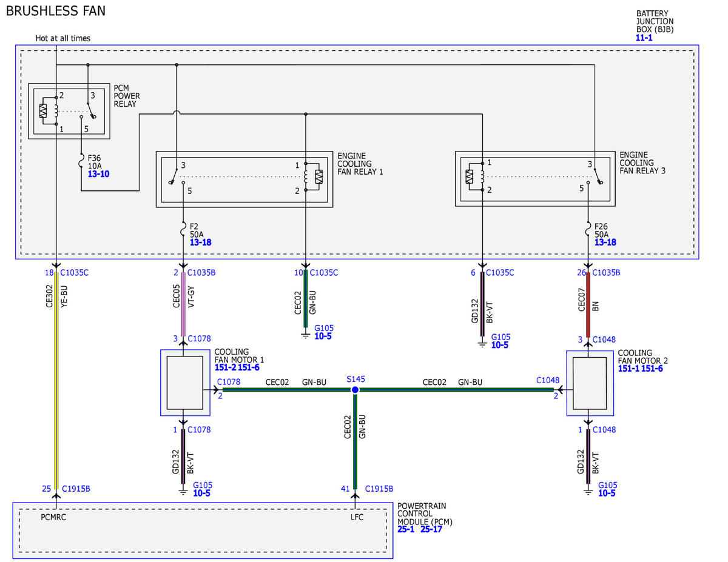728x562 pixels.
Task: Open the 25-1 link under Powertrain Control Module
Action: pos(406,529)
